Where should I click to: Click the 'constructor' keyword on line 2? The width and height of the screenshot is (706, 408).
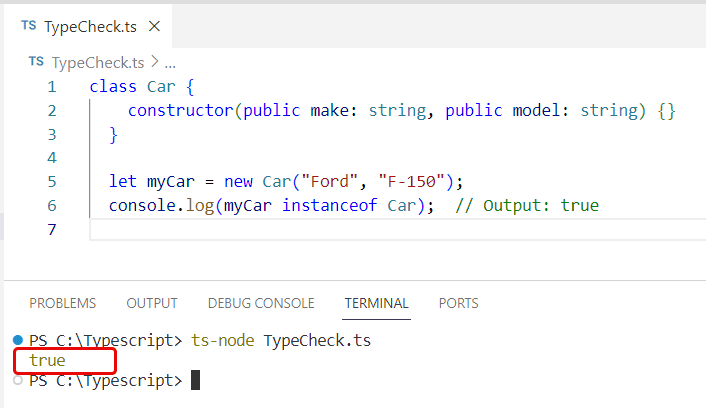tap(181, 110)
